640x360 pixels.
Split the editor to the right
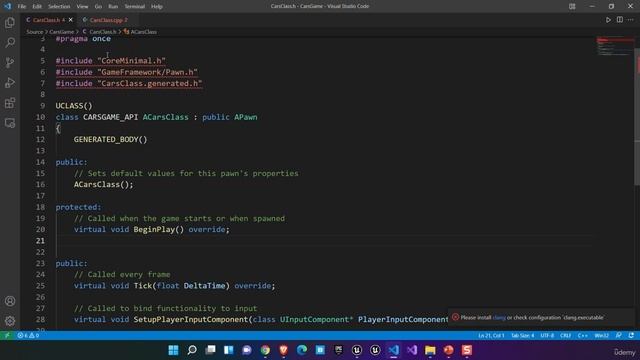click(620, 20)
